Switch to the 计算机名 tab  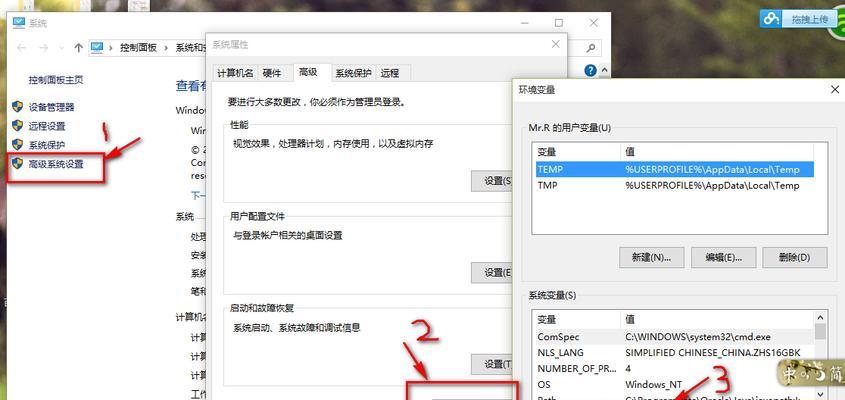coord(235,73)
